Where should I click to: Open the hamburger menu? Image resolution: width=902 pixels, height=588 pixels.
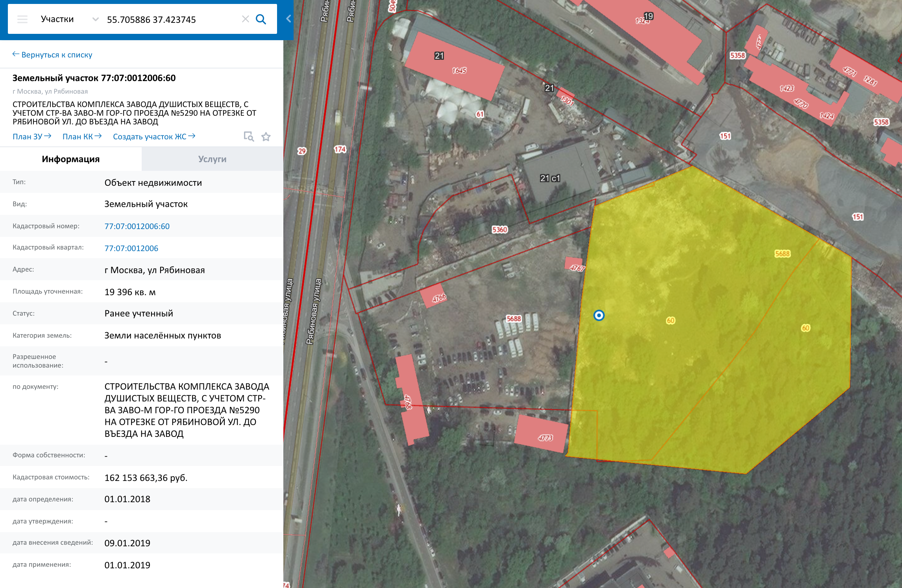point(22,19)
